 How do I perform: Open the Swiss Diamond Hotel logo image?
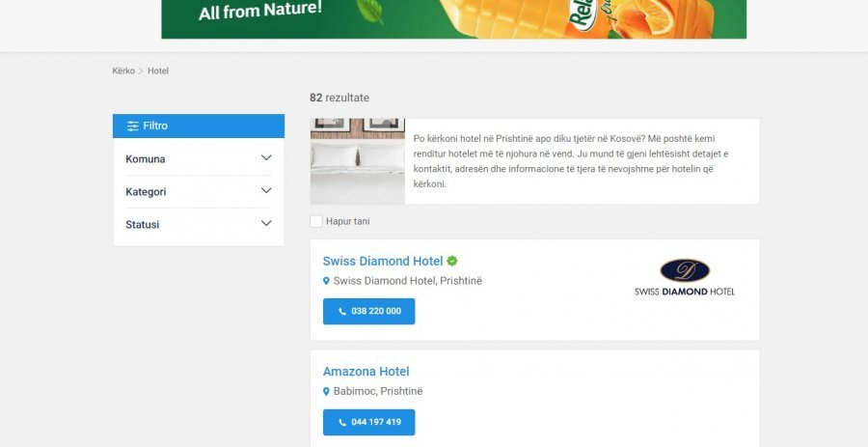tap(684, 277)
